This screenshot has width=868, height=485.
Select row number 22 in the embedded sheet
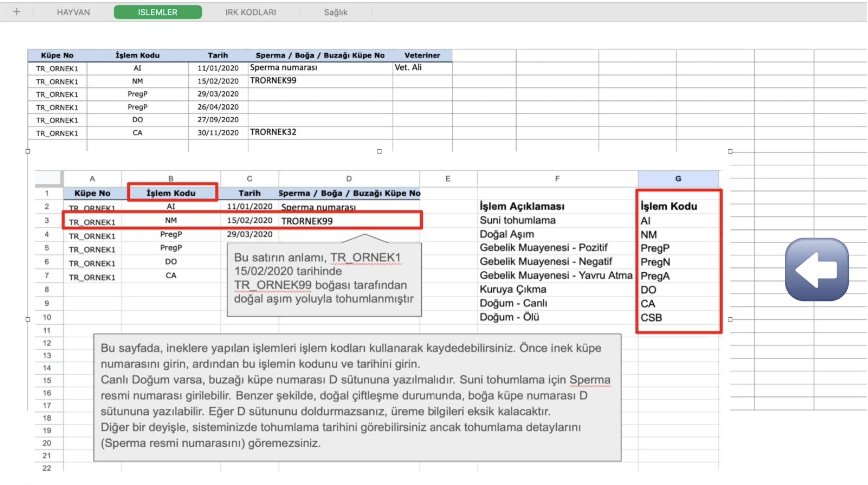(x=47, y=468)
